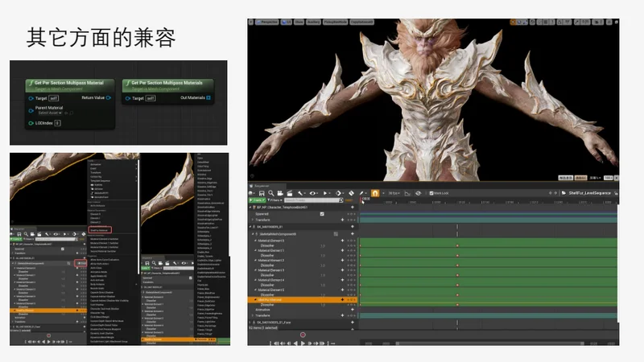Click the circular arrows icon beside Curve Editor
The width and height of the screenshot is (644, 362).
click(418, 193)
